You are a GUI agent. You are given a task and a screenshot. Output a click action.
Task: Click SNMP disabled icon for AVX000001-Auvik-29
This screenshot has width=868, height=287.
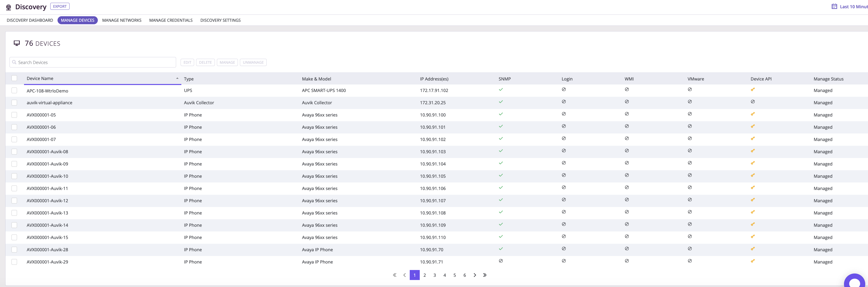point(501,261)
